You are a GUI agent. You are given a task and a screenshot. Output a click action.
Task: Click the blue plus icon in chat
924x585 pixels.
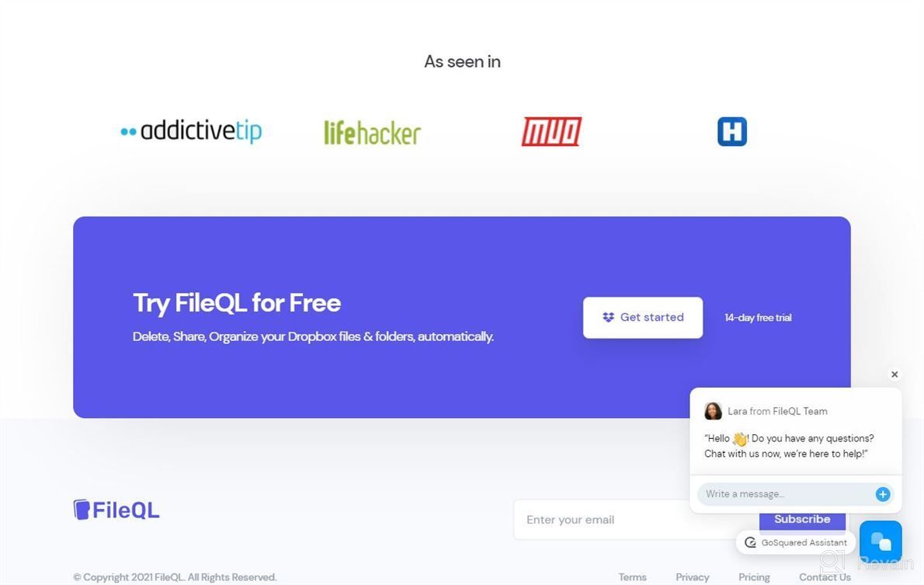(x=883, y=494)
